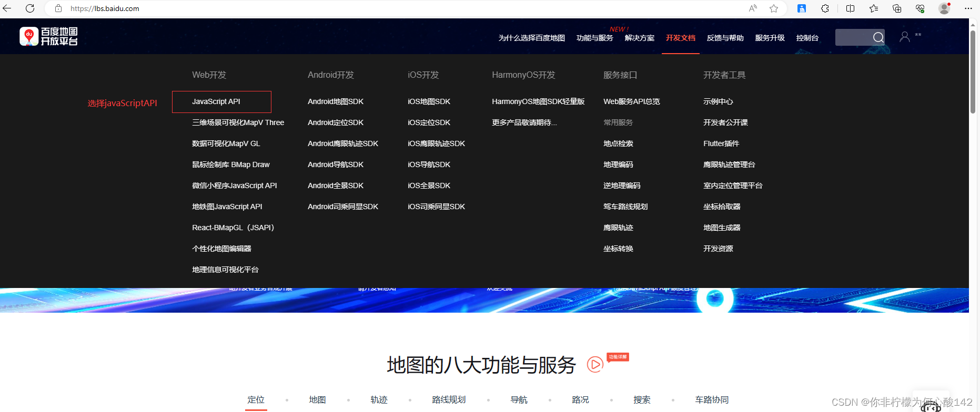
Task: Open Android鹰眼轨迹SDK
Action: pos(343,143)
